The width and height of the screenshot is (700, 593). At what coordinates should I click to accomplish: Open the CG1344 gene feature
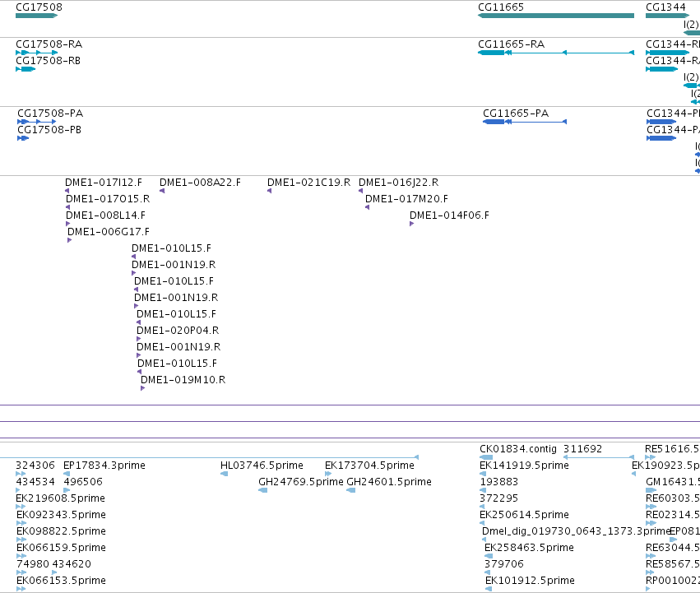tap(667, 16)
